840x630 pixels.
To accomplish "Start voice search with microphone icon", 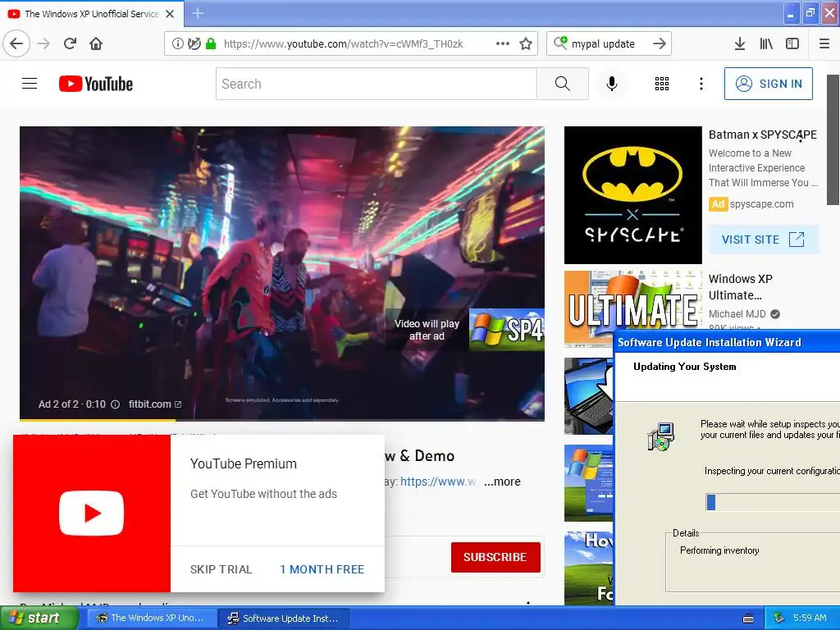I will tap(612, 84).
